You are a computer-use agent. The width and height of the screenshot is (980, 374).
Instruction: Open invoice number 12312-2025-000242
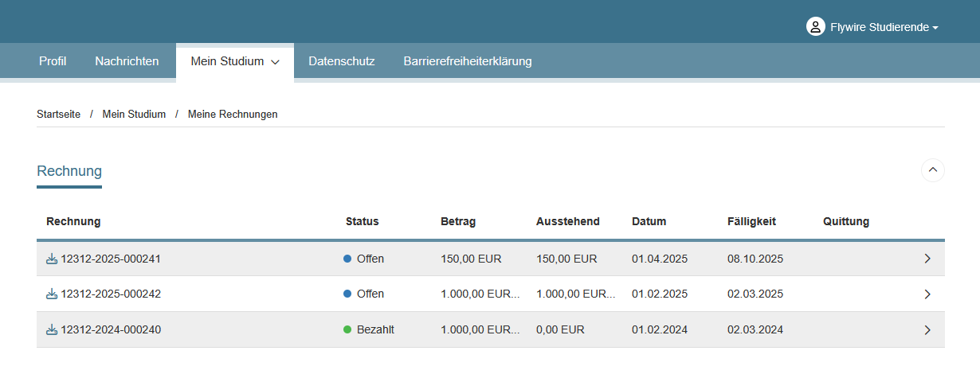(x=111, y=294)
